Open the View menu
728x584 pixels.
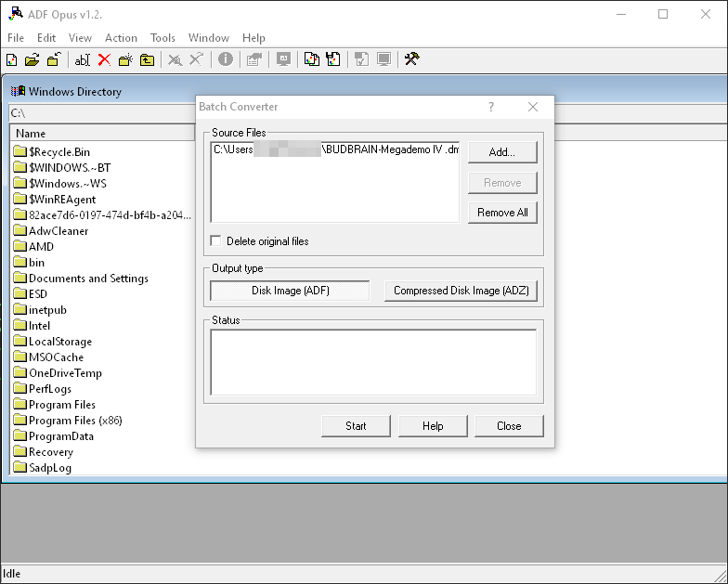click(x=80, y=38)
